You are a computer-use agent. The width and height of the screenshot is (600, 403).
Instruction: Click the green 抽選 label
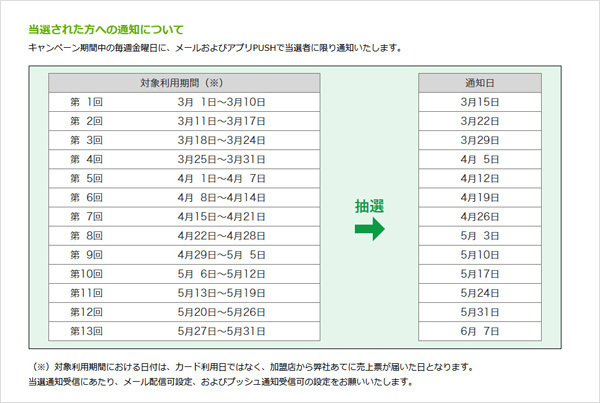(369, 206)
